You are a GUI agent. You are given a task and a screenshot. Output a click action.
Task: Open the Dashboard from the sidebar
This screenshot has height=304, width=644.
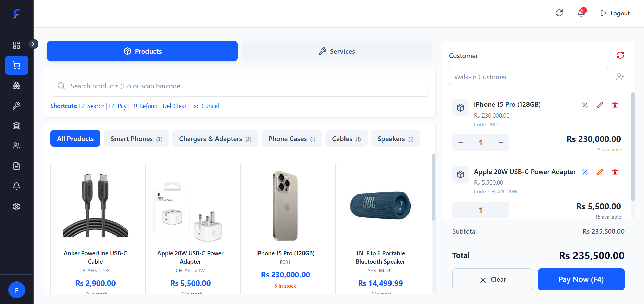[x=16, y=45]
